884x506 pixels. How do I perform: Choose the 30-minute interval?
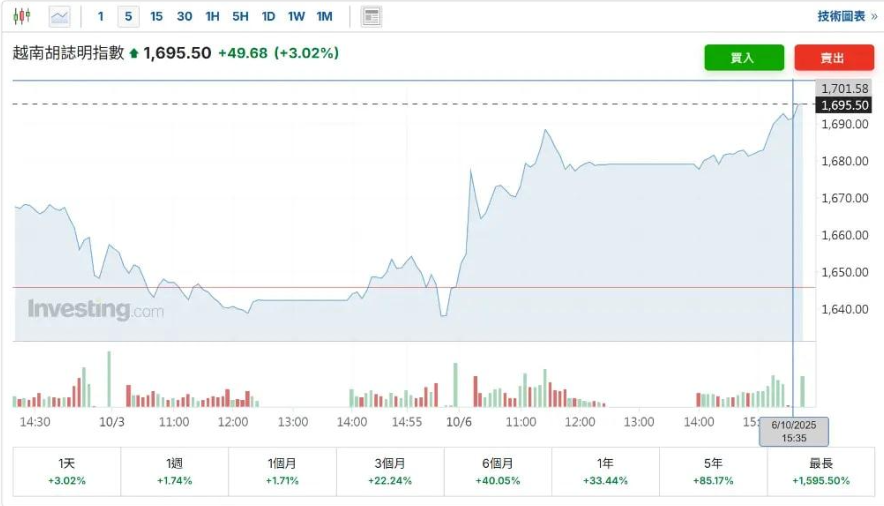(184, 16)
